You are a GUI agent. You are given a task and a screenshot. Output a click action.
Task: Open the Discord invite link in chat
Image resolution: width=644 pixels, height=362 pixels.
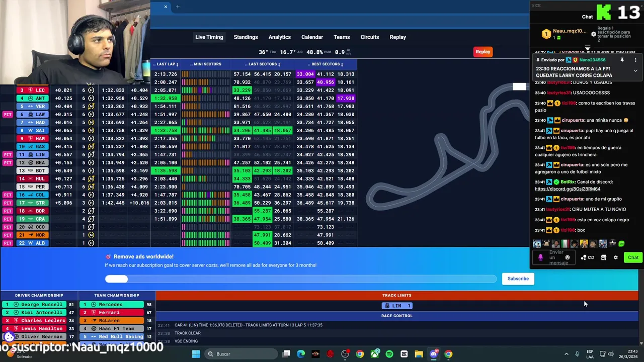click(x=567, y=189)
